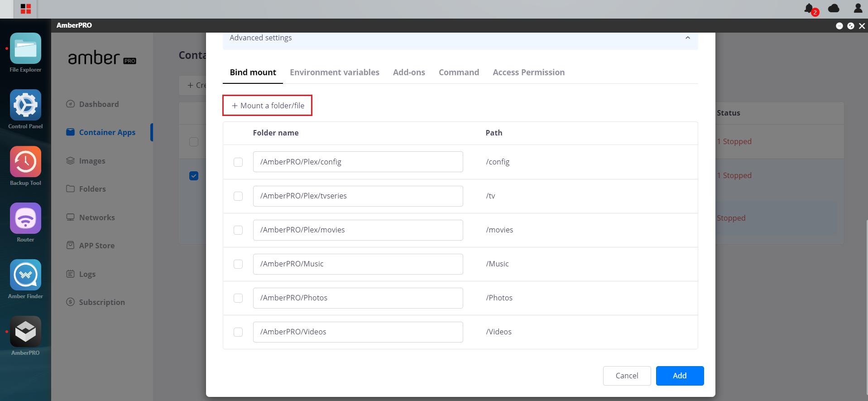
Task: Click the Folders sidebar icon
Action: tap(70, 188)
